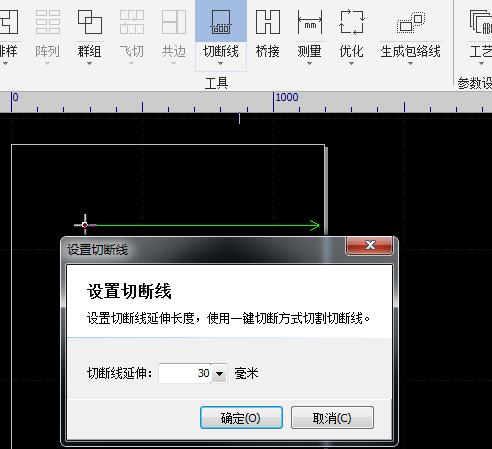This screenshot has height=449, width=492.
Task: Click the 阵列 array icon
Action: coord(47,22)
